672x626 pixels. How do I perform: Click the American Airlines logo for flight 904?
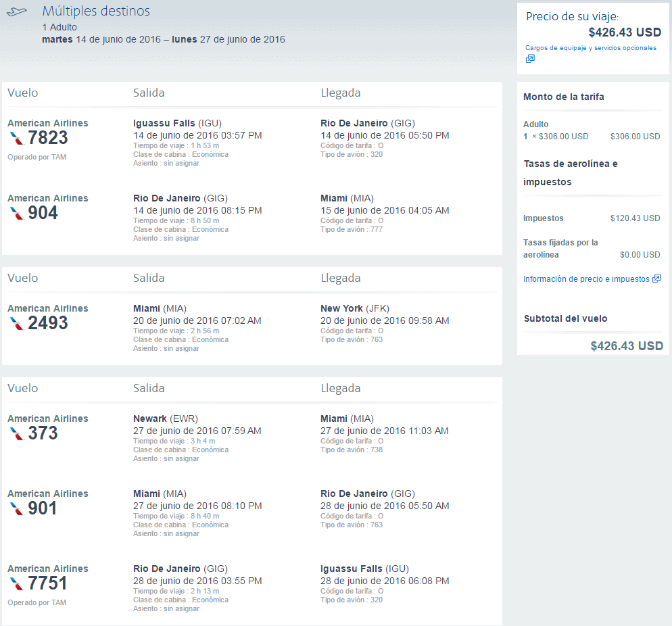(17, 214)
